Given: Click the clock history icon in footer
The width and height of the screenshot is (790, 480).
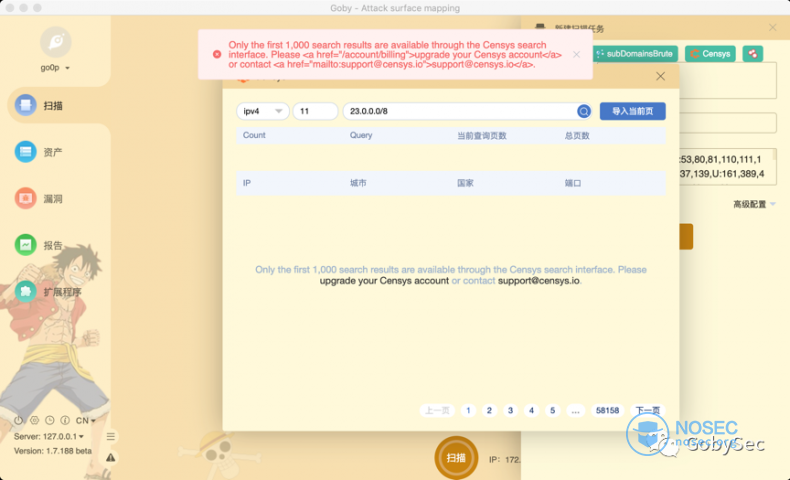Looking at the screenshot, I should (x=49, y=420).
